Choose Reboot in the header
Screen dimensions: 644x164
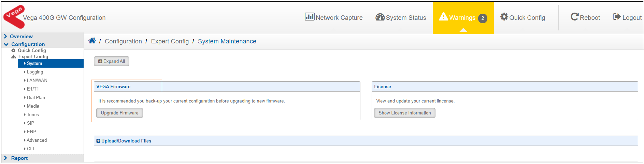(585, 17)
